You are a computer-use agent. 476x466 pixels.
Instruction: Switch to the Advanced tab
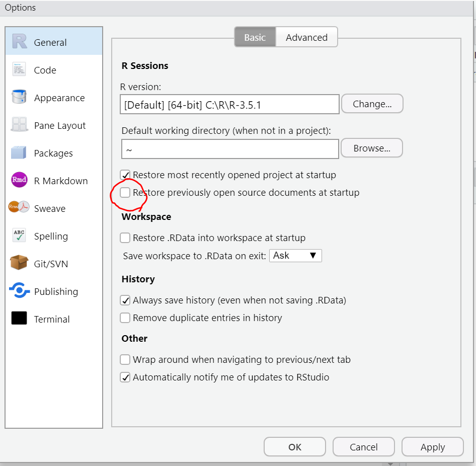(x=306, y=37)
